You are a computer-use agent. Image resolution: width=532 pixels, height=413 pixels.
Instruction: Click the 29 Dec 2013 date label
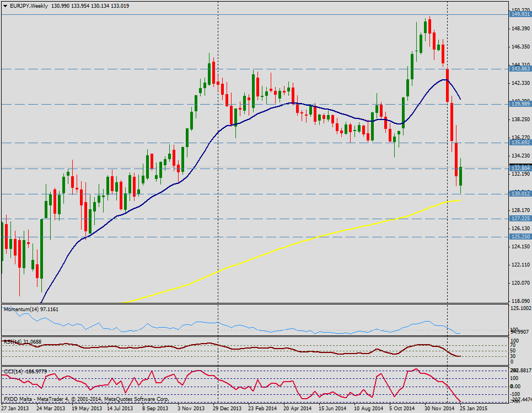click(x=227, y=409)
